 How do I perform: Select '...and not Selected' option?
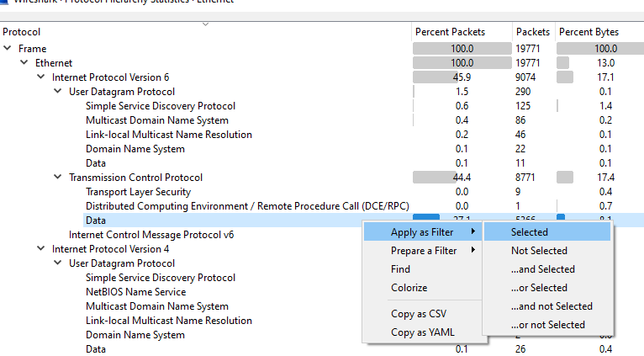click(x=552, y=306)
